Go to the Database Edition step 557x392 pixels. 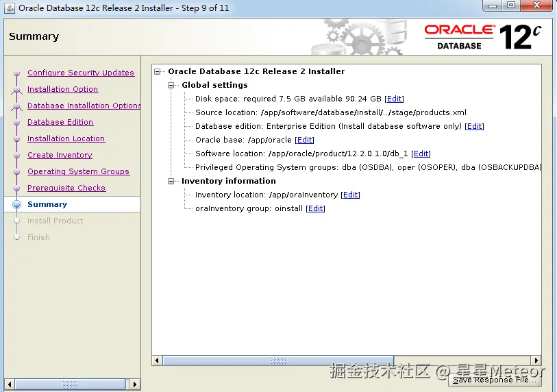pos(60,122)
